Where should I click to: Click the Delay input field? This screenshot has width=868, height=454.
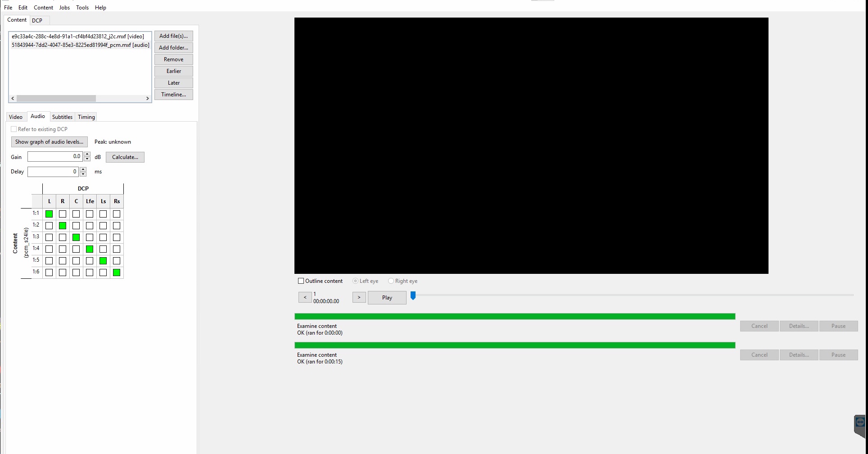(53, 172)
